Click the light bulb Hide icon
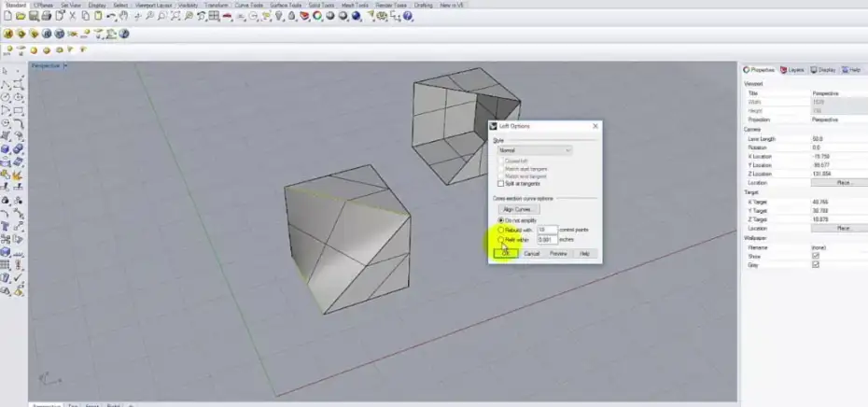868x407 pixels. 278,16
